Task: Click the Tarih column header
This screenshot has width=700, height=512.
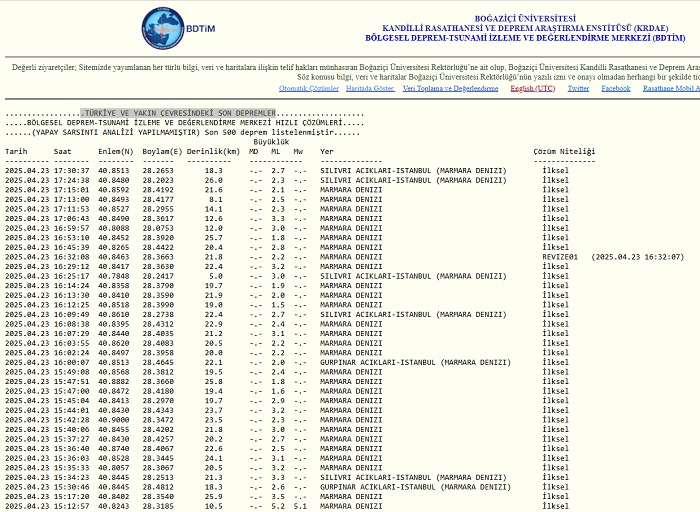Action: pyautogui.click(x=16, y=152)
